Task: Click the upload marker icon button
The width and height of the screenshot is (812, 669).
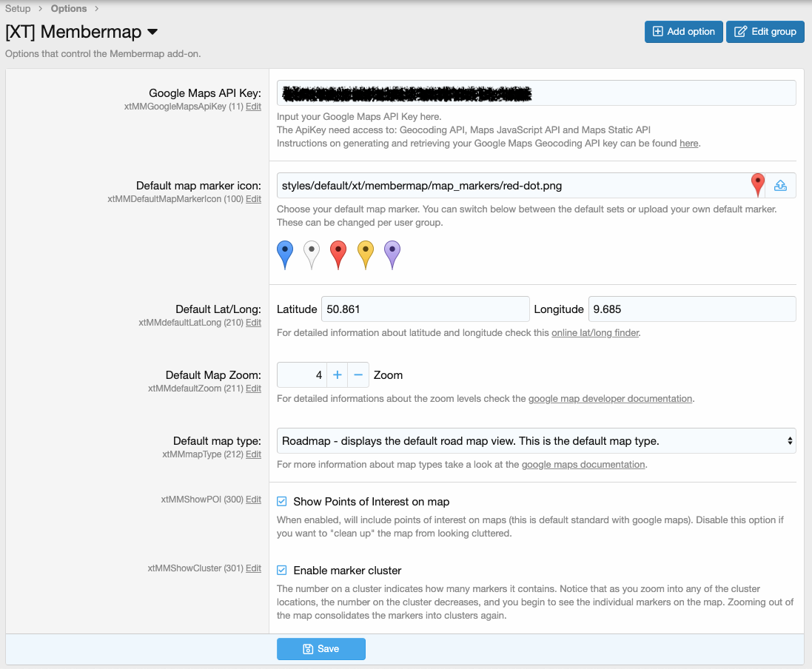Action: pos(780,186)
